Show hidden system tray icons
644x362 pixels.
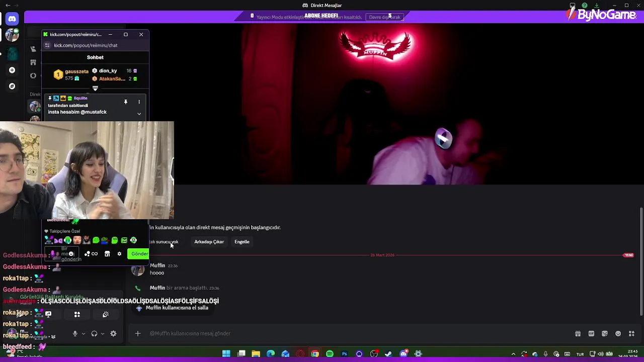pyautogui.click(x=513, y=354)
